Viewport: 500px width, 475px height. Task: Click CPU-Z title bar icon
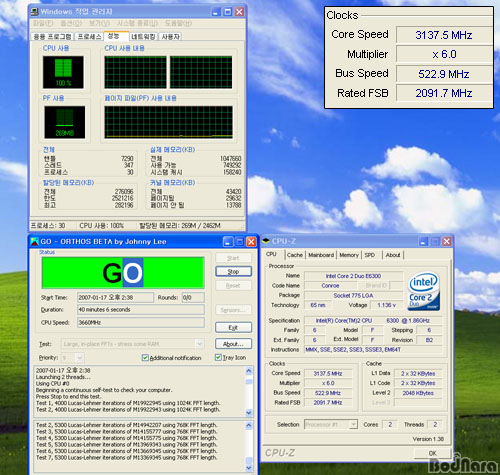click(x=266, y=241)
